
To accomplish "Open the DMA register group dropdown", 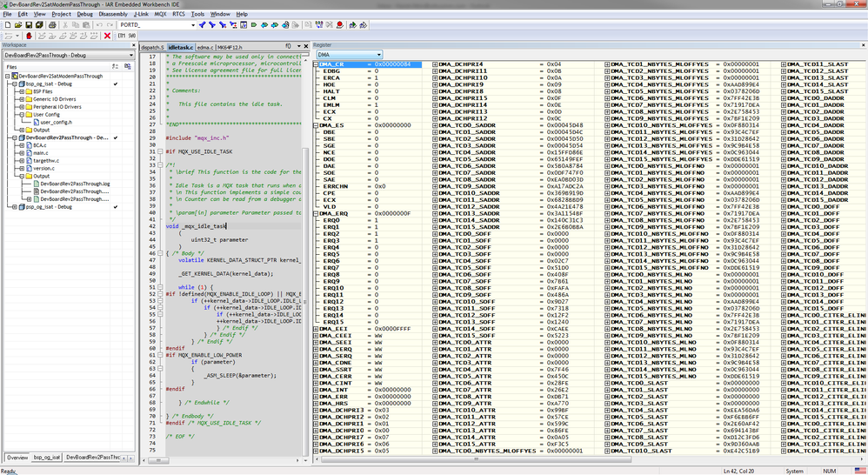I will click(x=379, y=55).
